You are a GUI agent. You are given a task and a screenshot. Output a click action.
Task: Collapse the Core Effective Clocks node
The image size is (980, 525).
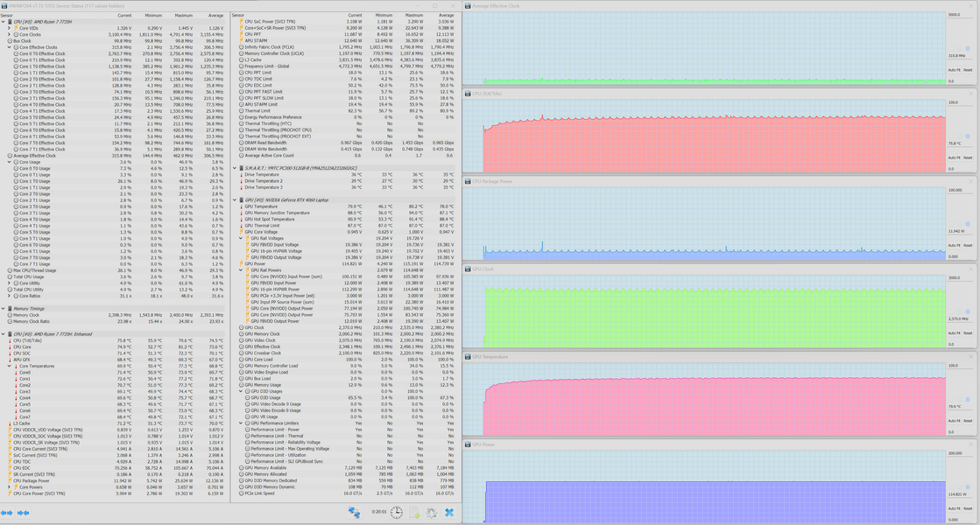10,47
